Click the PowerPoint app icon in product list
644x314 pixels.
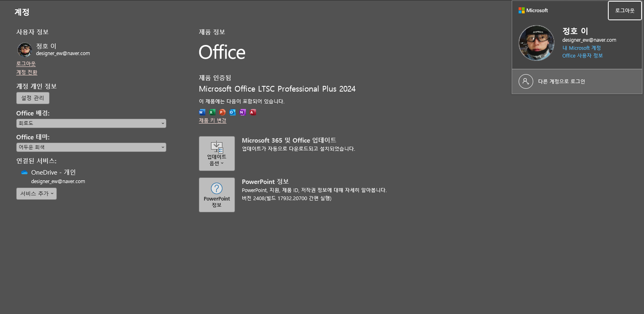(x=222, y=112)
